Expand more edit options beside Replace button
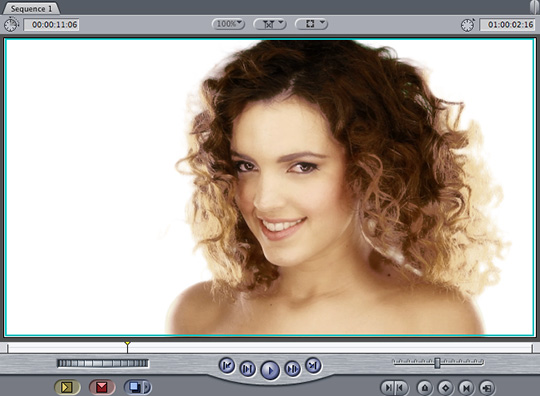The width and height of the screenshot is (540, 396). pos(147,387)
